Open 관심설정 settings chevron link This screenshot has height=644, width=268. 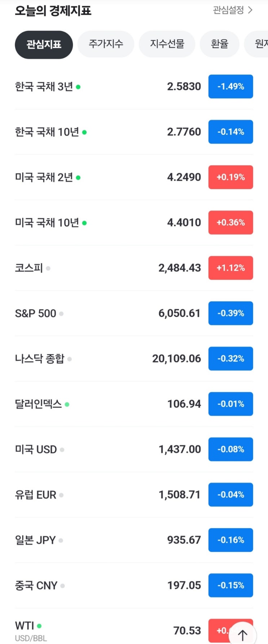[x=233, y=10]
